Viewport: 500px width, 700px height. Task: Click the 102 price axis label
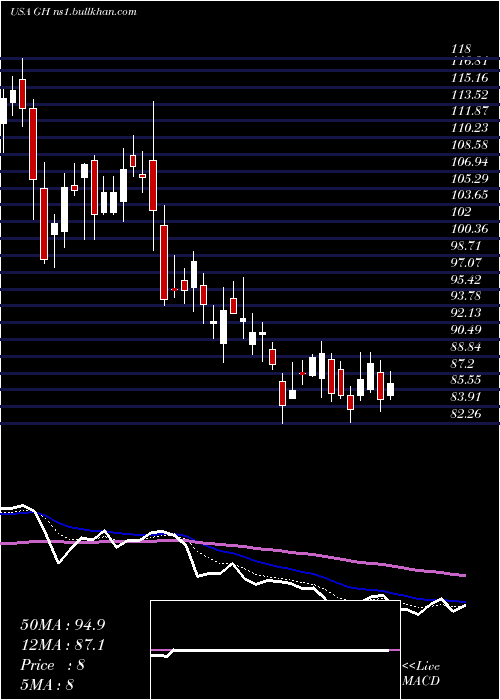462,212
